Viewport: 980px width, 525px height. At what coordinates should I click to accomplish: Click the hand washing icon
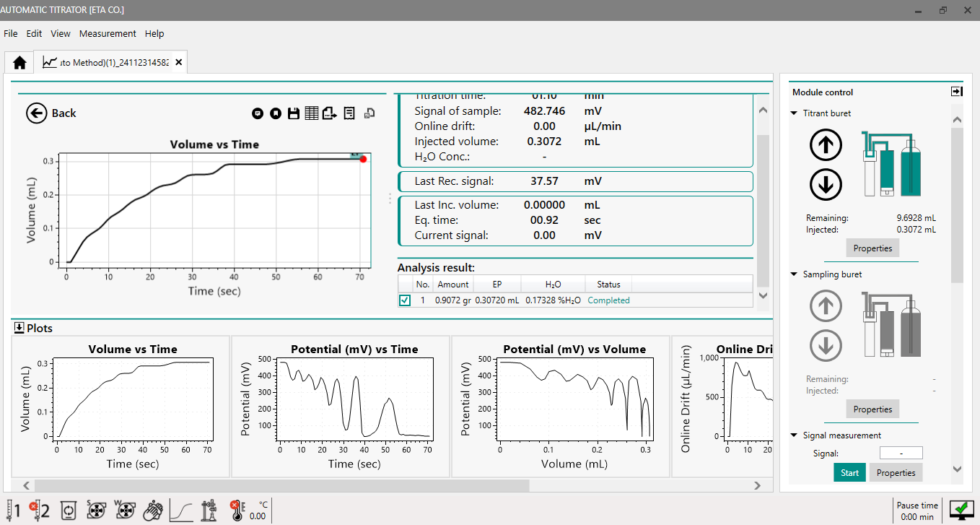click(153, 510)
